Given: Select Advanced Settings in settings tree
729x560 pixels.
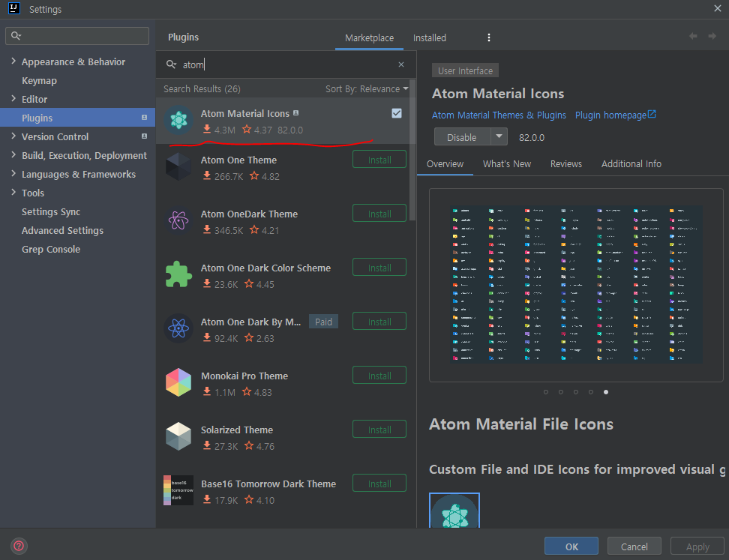Looking at the screenshot, I should click(62, 230).
